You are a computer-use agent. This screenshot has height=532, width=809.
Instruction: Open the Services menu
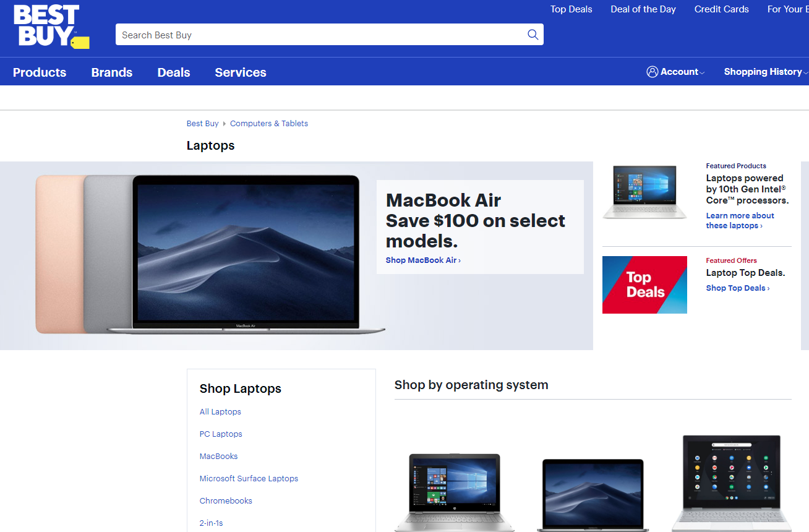241,72
